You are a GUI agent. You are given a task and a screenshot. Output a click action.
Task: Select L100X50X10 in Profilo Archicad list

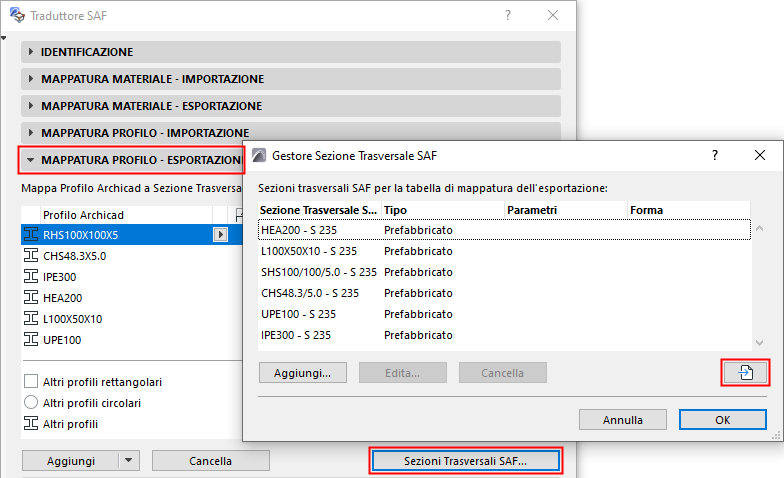click(72, 319)
